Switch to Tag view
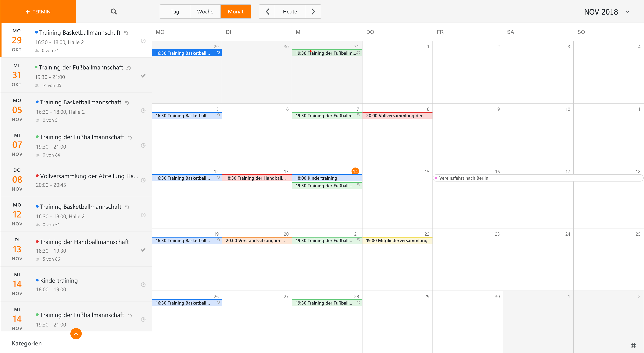 (175, 12)
